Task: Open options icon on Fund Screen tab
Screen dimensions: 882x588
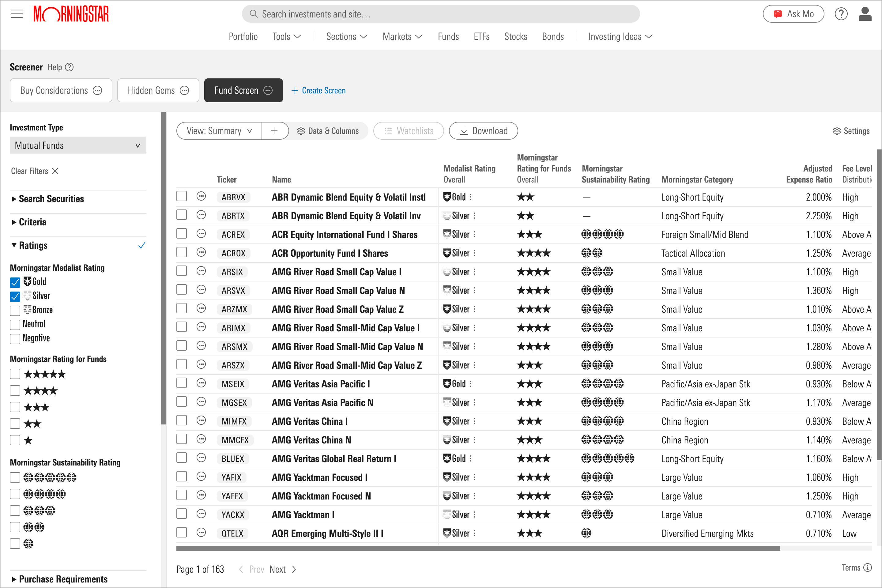Action: [268, 90]
